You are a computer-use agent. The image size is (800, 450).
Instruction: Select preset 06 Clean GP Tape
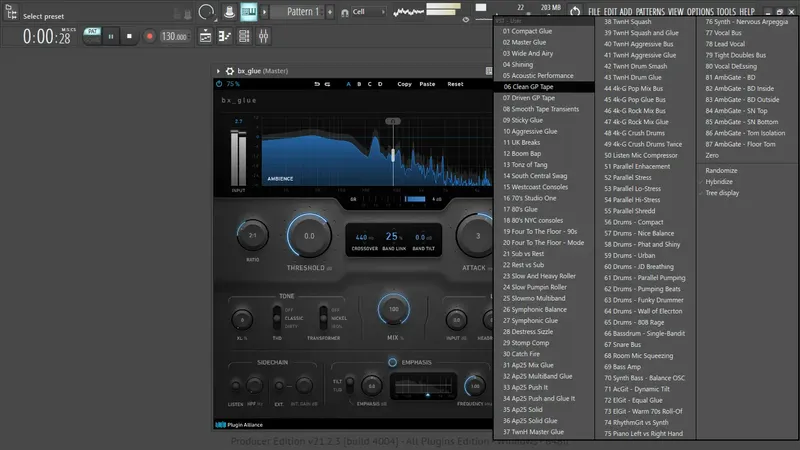[x=528, y=87]
